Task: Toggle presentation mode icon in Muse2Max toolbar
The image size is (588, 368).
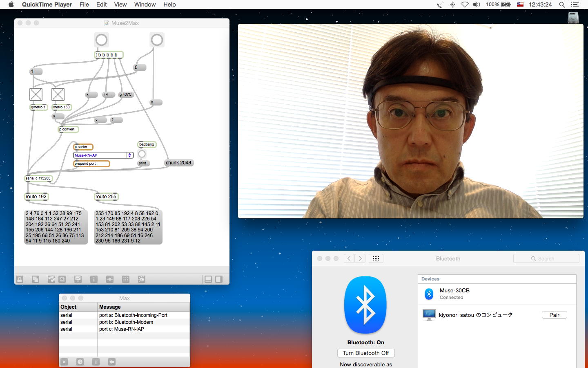Action: 78,279
